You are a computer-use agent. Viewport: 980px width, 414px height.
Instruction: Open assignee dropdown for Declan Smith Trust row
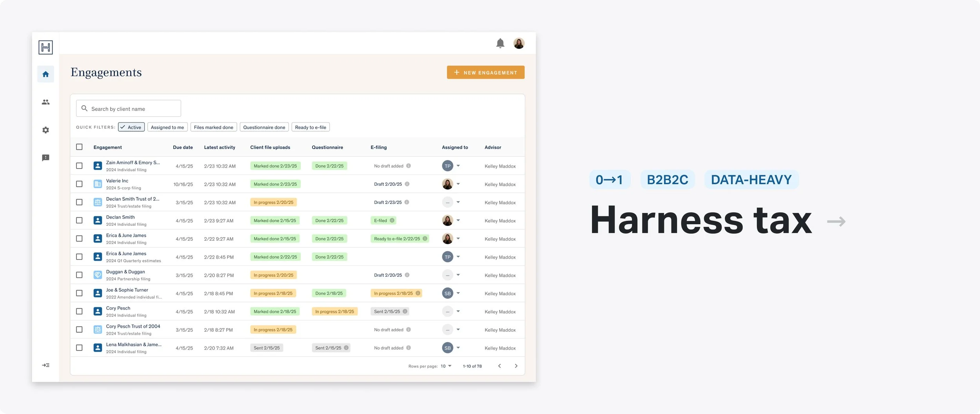click(458, 202)
